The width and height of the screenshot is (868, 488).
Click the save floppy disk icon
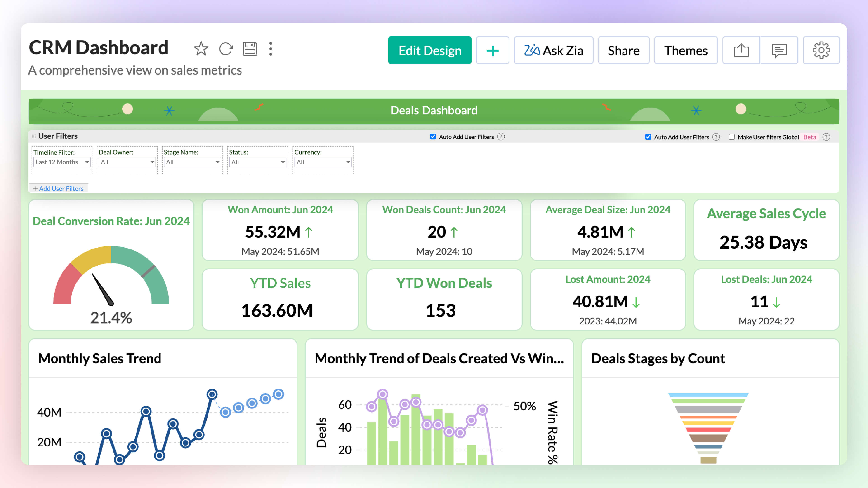[250, 49]
